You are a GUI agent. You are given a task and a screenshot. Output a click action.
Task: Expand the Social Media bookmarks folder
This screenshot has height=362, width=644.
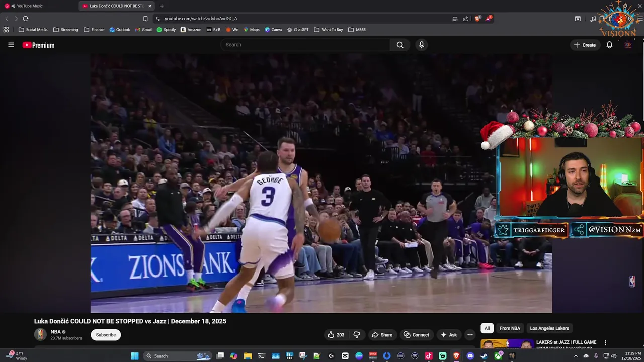click(33, 30)
